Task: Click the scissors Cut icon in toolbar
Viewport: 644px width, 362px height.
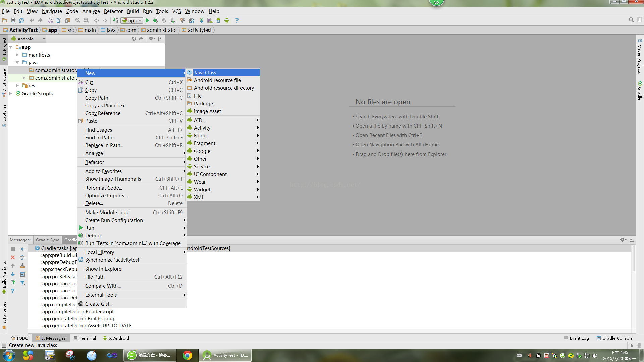Action: tap(51, 20)
